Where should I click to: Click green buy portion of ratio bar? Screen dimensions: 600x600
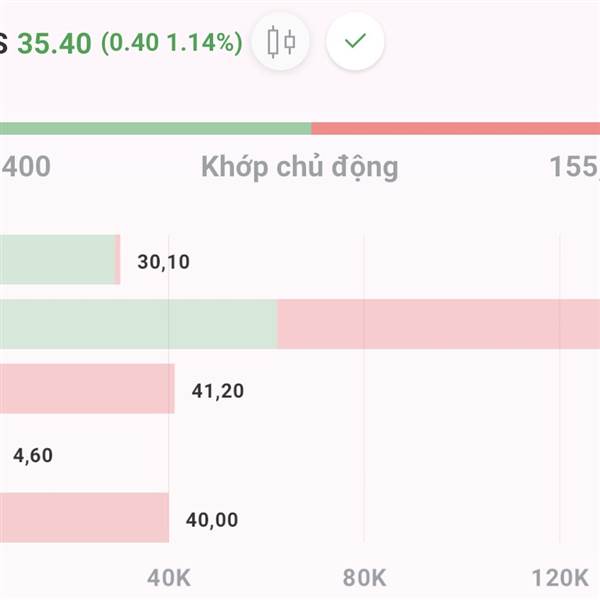(155, 129)
